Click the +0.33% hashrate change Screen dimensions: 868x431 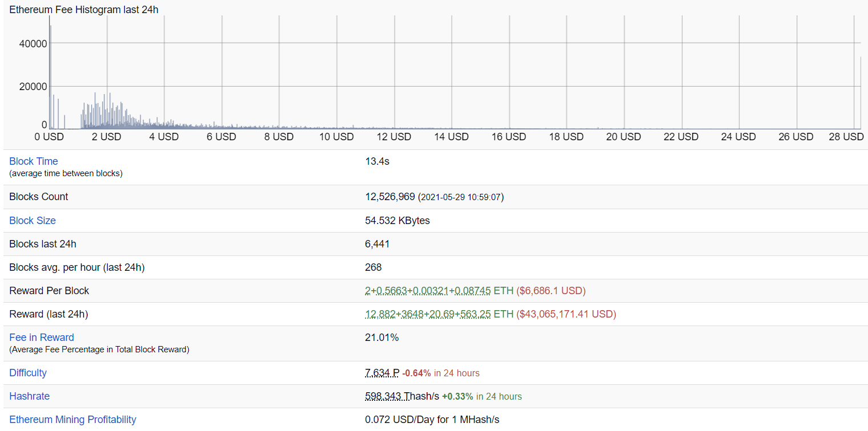pos(457,397)
